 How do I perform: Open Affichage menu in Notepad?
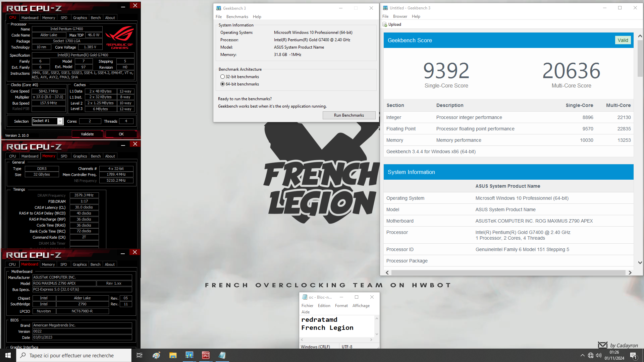coord(361,306)
